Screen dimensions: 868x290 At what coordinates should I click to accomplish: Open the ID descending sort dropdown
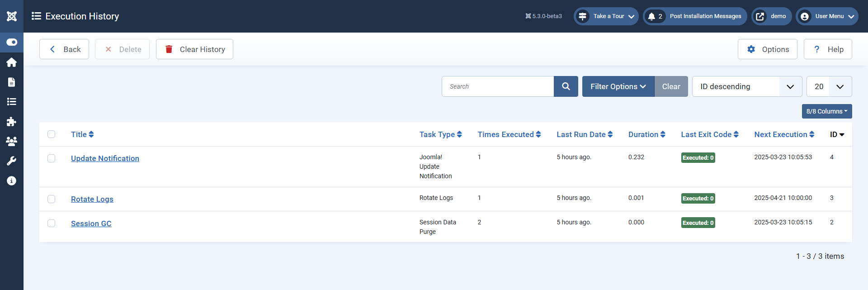[x=747, y=86]
